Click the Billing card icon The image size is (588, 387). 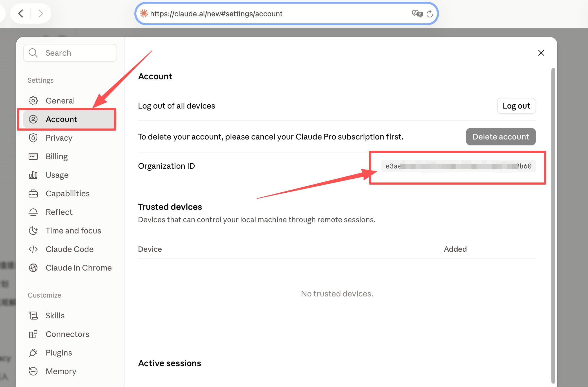click(33, 156)
